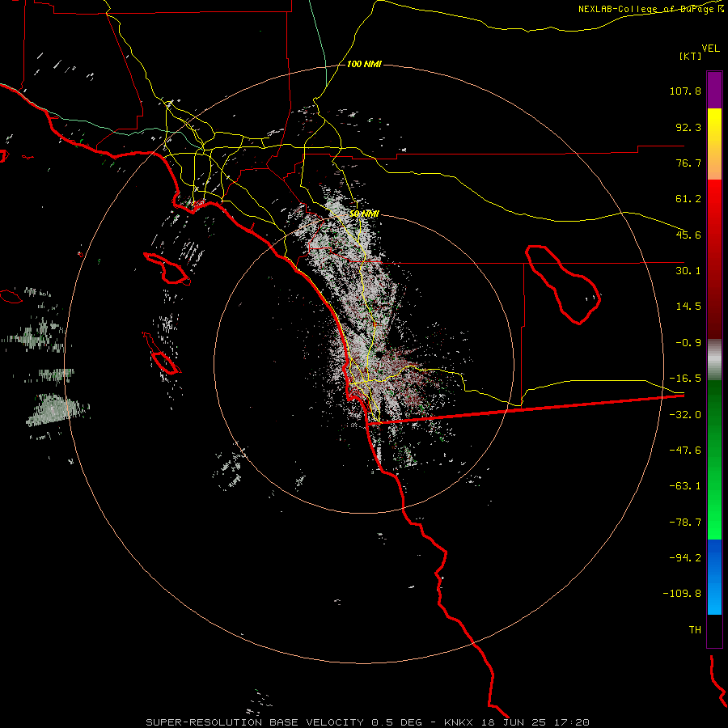
Task: Select the 76.7 scale value
Action: (x=688, y=163)
